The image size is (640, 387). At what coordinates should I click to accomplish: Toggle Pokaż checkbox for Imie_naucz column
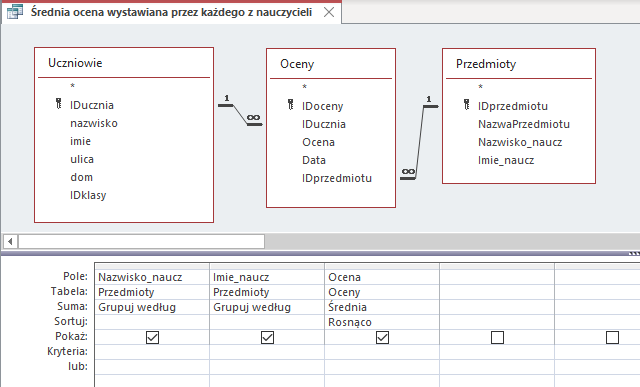(x=267, y=337)
